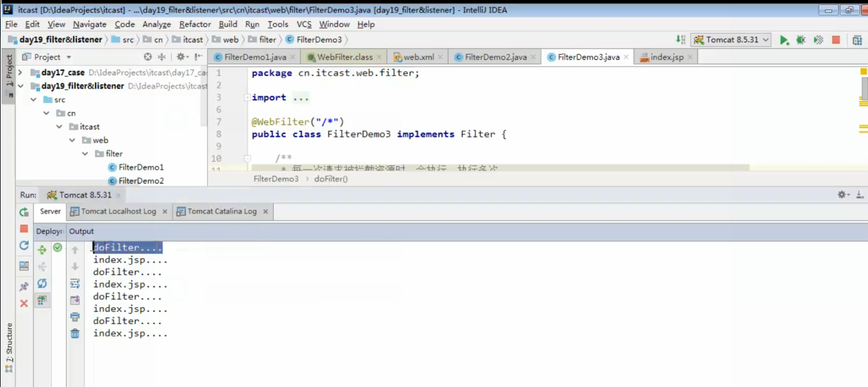868x387 pixels.
Task: Hide Run panel with the download-arrow icon
Action: (x=860, y=195)
